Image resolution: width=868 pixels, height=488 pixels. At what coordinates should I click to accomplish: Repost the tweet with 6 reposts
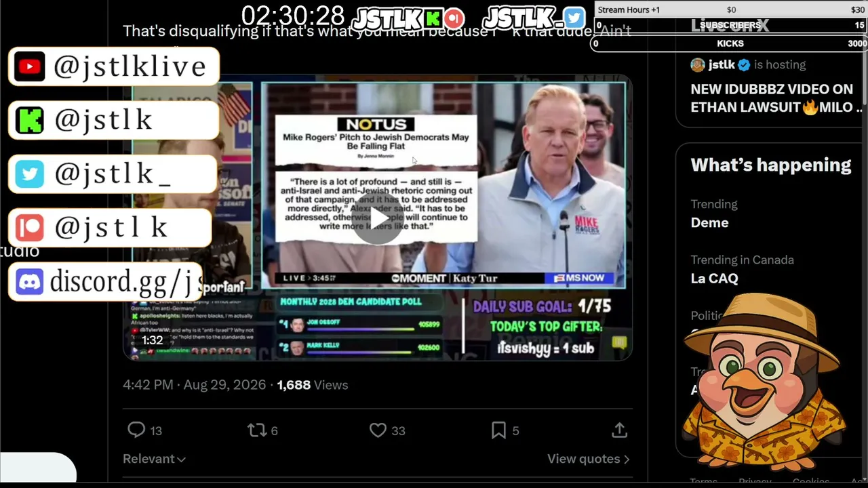256,430
